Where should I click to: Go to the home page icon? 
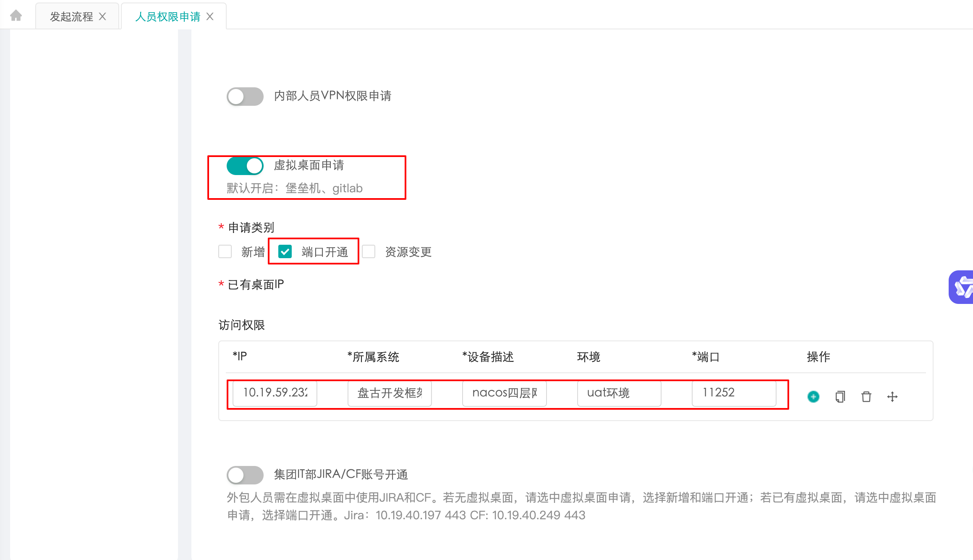pos(16,16)
